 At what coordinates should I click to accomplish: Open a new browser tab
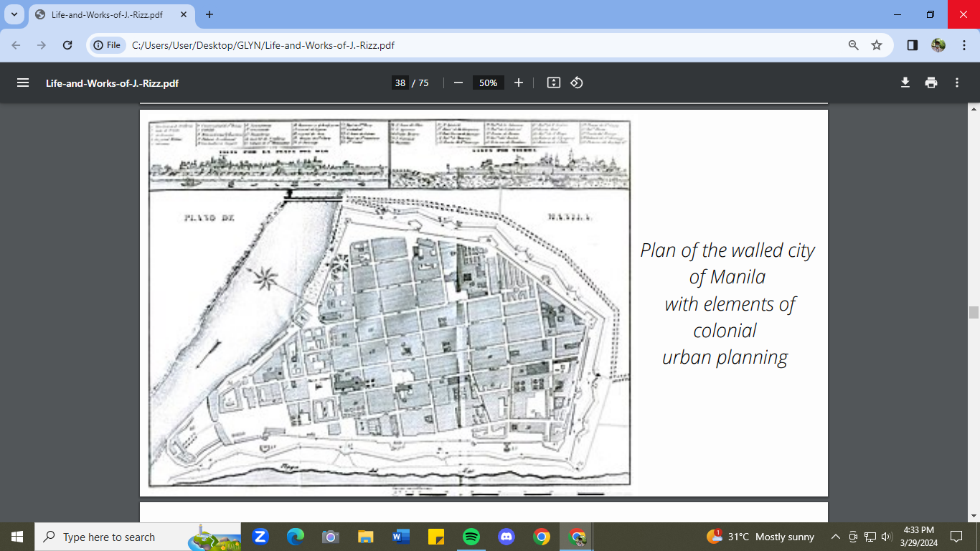pyautogui.click(x=209, y=14)
